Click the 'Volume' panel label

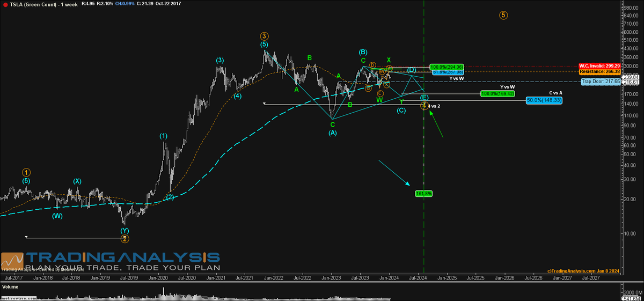click(x=10, y=287)
